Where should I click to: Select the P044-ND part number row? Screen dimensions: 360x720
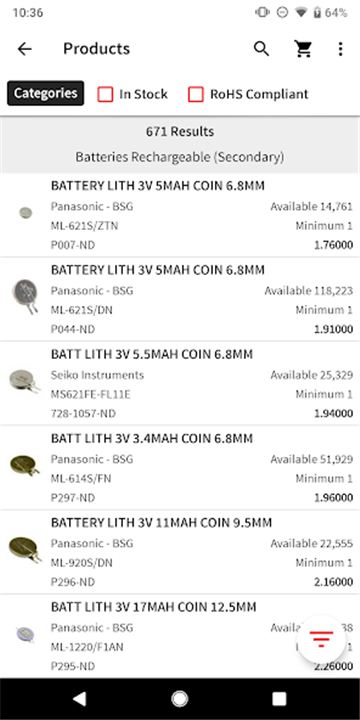73,329
